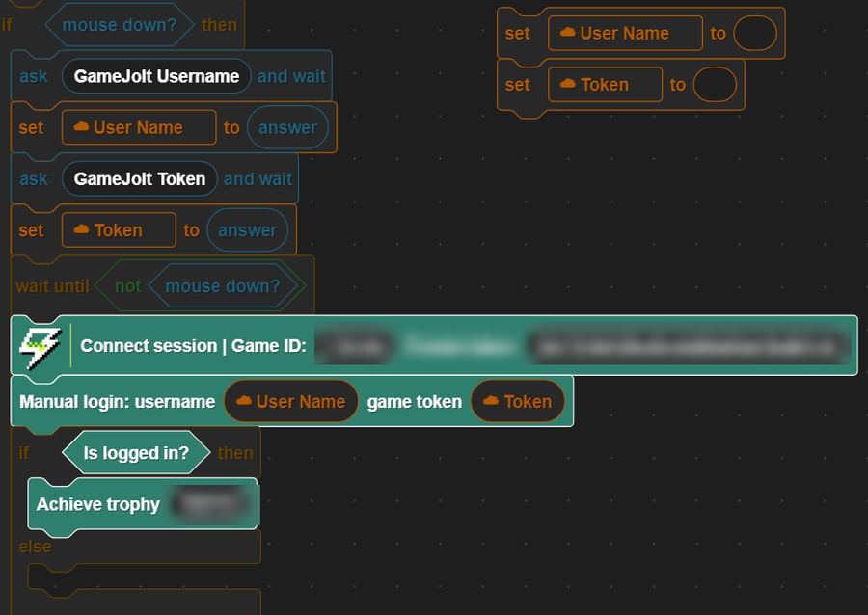Viewport: 868px width, 615px height.
Task: Click the Is logged in? boolean block
Action: (x=135, y=452)
